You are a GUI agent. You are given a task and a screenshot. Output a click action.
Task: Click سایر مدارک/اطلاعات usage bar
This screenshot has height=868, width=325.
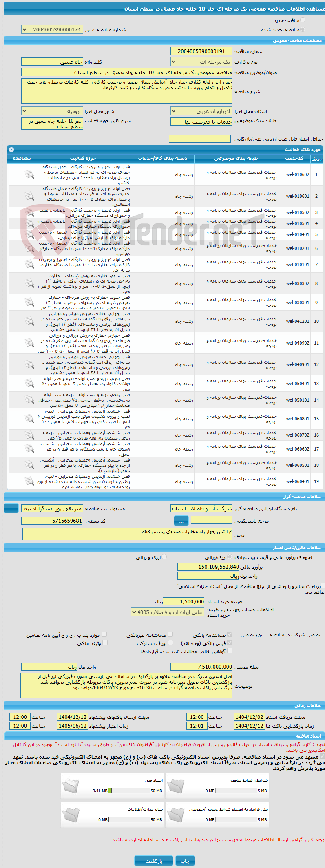129,819
